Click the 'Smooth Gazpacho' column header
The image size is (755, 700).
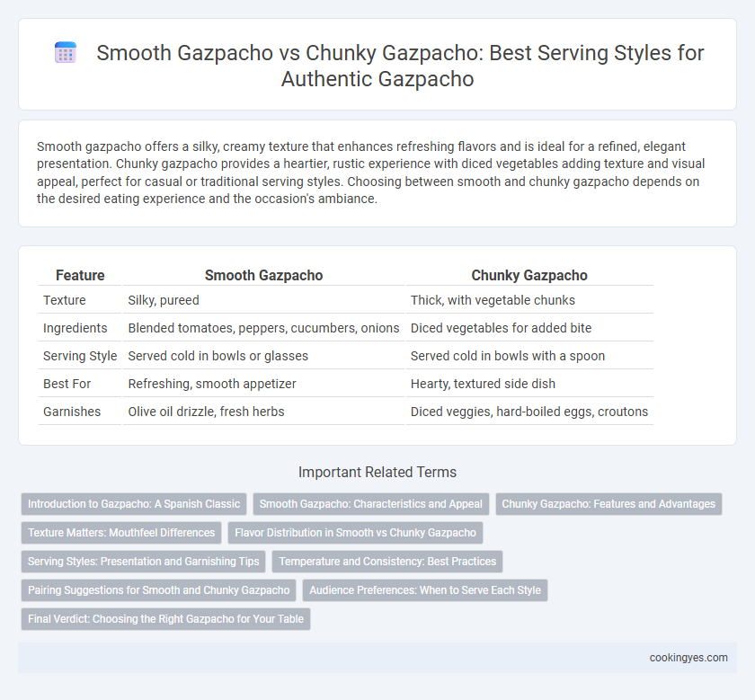click(264, 275)
